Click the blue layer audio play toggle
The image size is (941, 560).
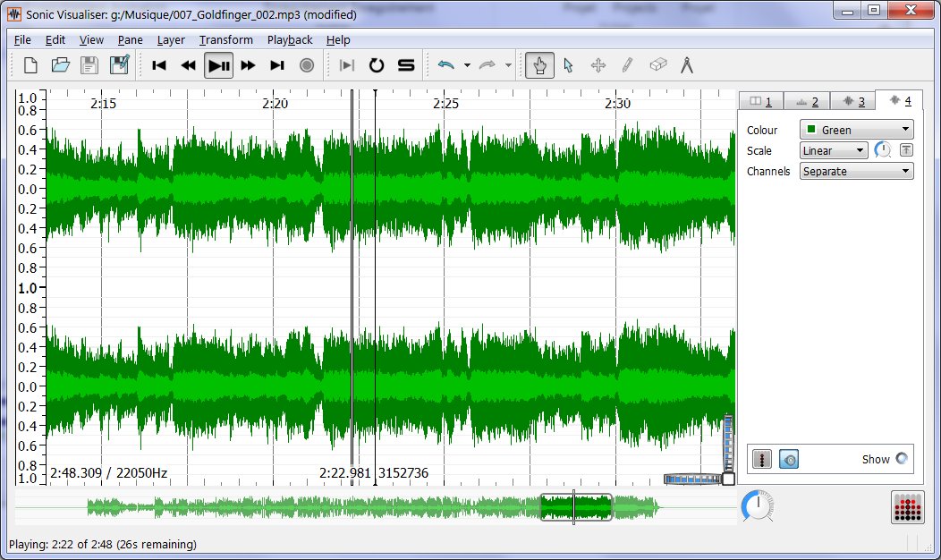[x=789, y=459]
